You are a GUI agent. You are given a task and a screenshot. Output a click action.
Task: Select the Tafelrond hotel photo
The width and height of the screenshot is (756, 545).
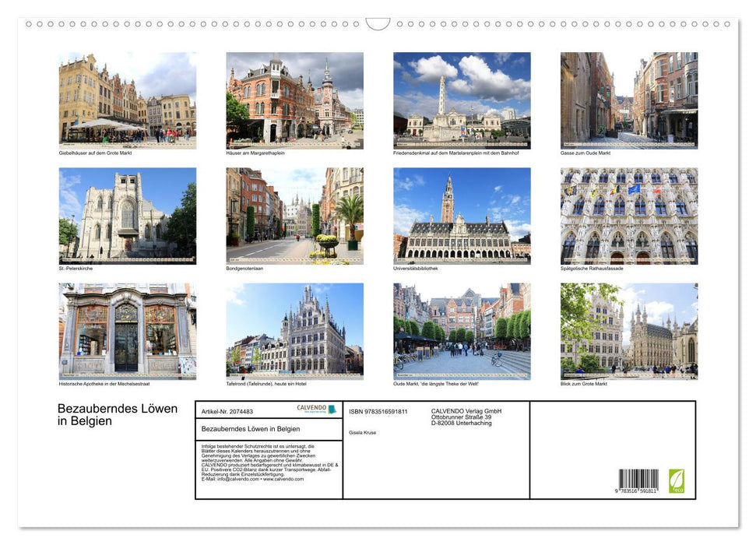point(294,331)
